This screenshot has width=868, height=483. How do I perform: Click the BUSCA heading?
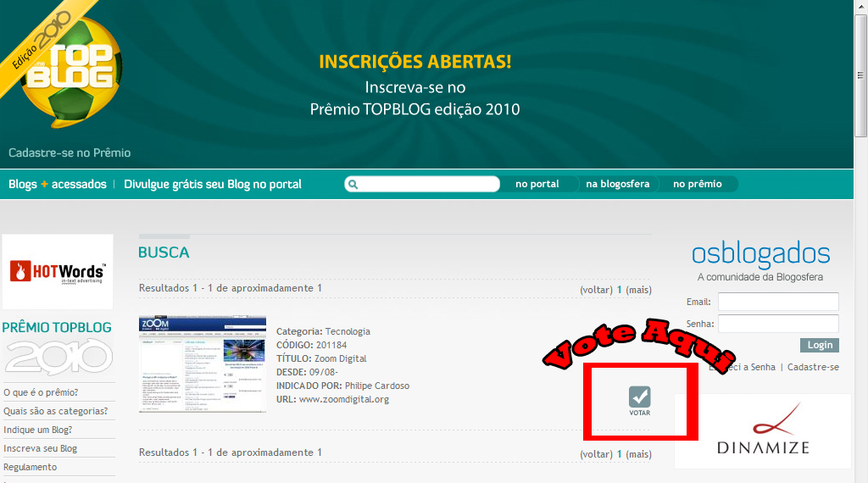click(164, 253)
